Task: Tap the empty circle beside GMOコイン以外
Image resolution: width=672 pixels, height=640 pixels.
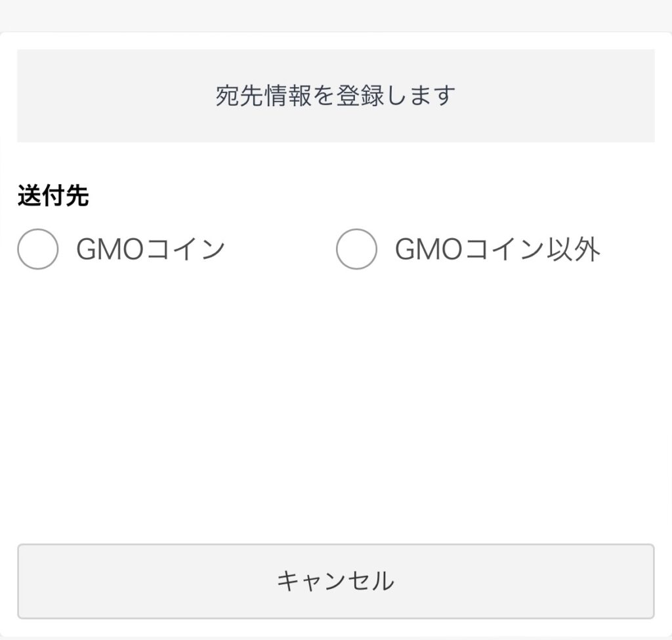Action: [356, 249]
